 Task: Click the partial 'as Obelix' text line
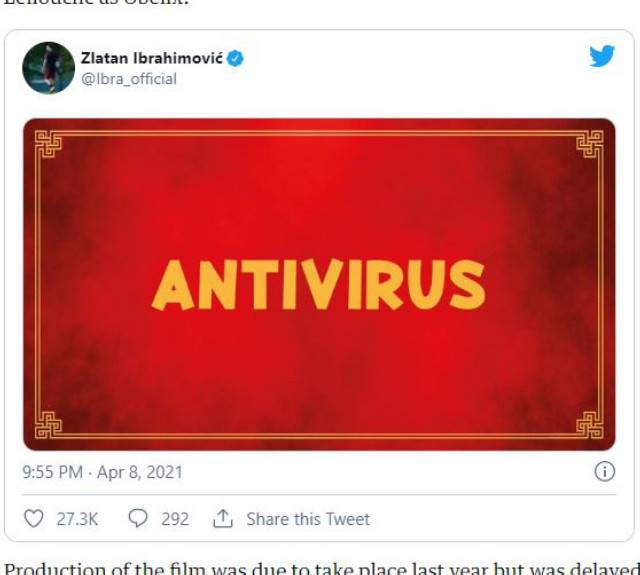coord(96,3)
